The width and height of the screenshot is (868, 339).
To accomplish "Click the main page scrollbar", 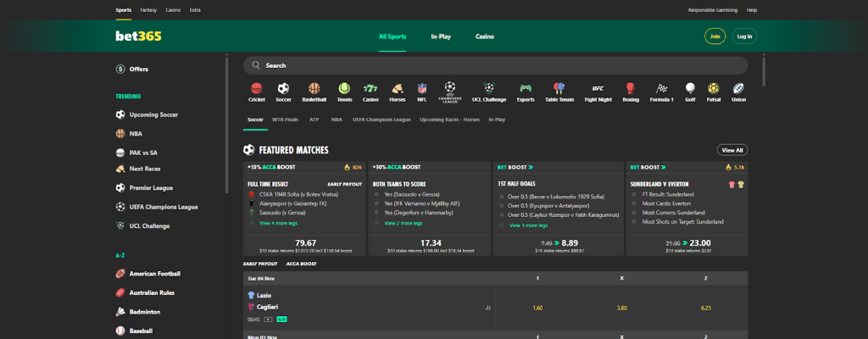I will tap(764, 69).
